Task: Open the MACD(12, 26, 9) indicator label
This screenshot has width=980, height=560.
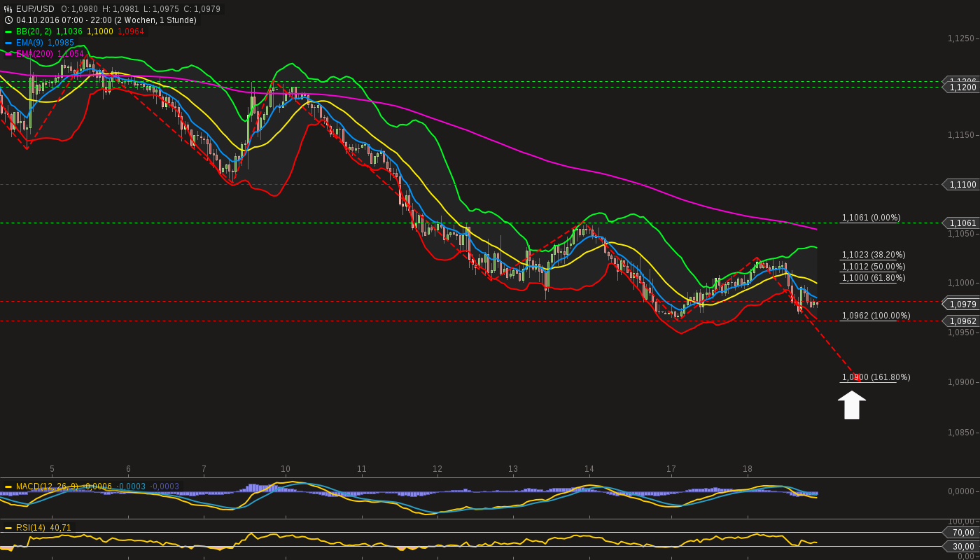Action: [x=48, y=486]
